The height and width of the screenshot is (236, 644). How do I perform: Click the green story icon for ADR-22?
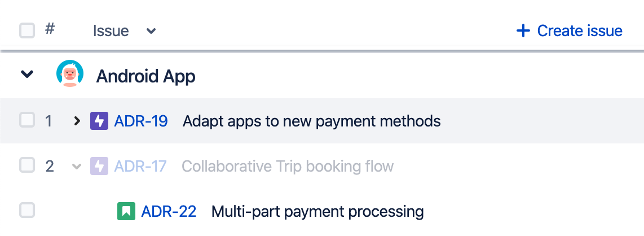tap(126, 211)
